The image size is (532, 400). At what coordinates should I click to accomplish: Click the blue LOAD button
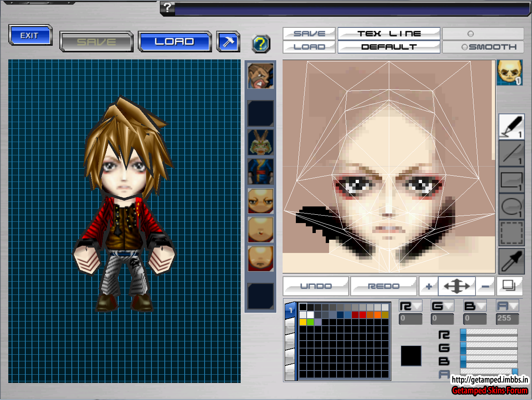175,42
